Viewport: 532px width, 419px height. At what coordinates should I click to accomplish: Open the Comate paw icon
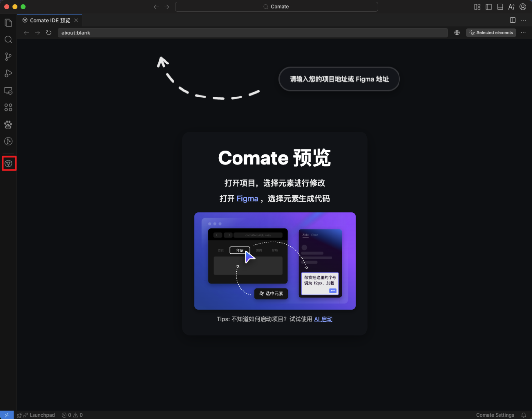click(x=8, y=125)
